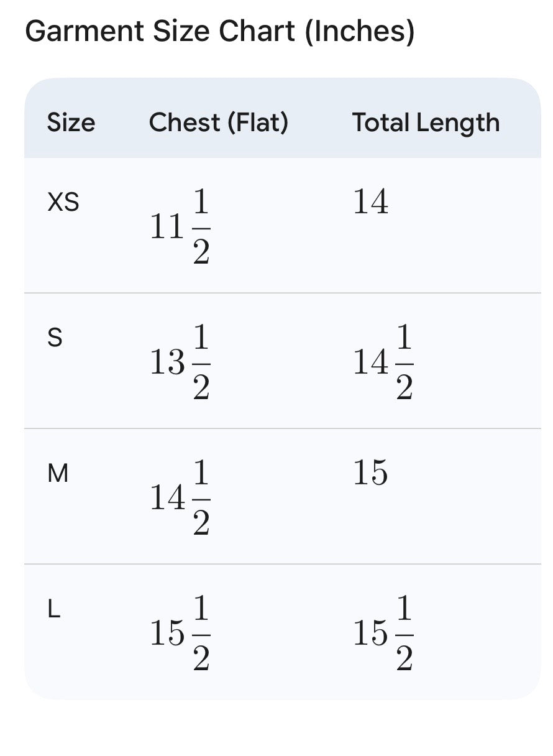
Task: Click the XS total length value 14
Action: pos(371,202)
